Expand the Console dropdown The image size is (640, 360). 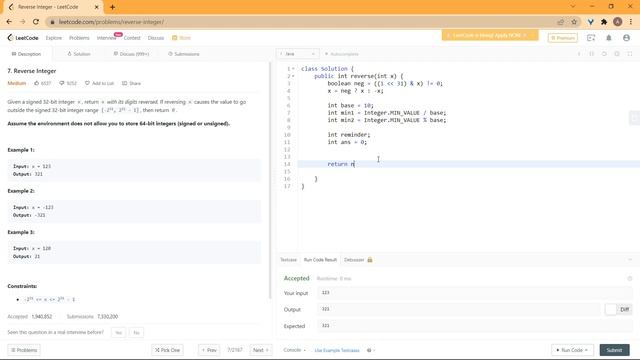294,350
